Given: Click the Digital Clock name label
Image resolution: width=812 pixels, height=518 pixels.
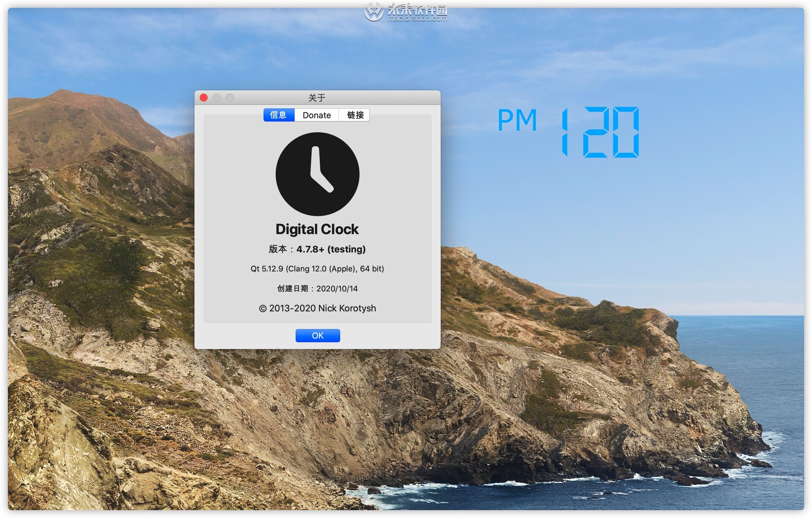Looking at the screenshot, I should click(x=318, y=229).
